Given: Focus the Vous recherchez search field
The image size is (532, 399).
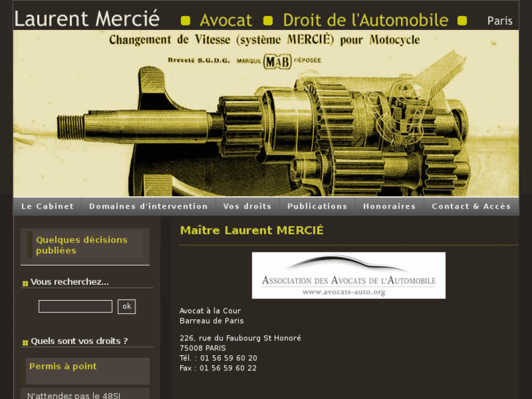Looking at the screenshot, I should 75,306.
